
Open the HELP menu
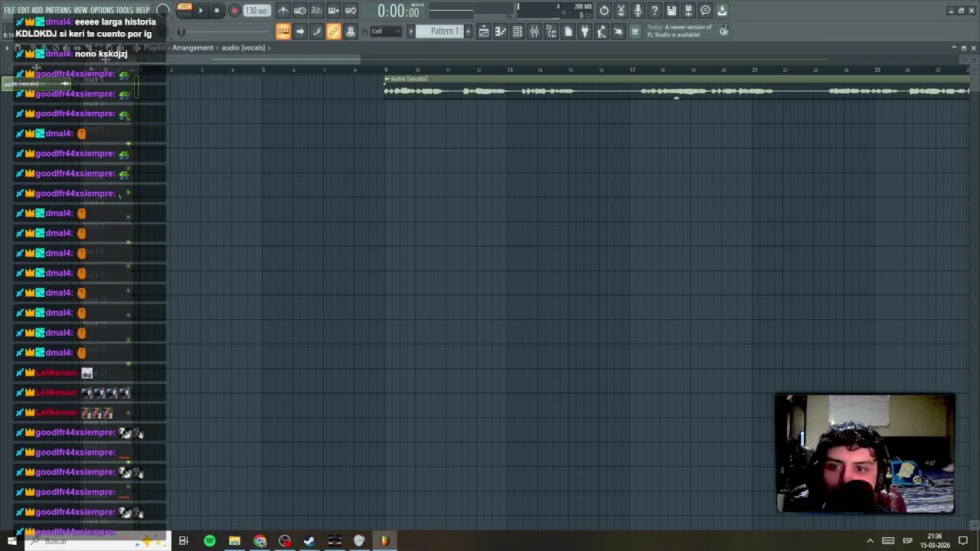[142, 10]
